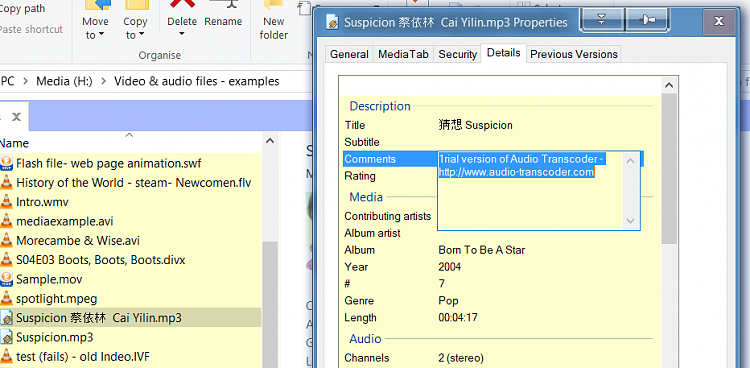750x368 pixels.
Task: Click the Channels value 2 (stereo)
Action: 461,358
